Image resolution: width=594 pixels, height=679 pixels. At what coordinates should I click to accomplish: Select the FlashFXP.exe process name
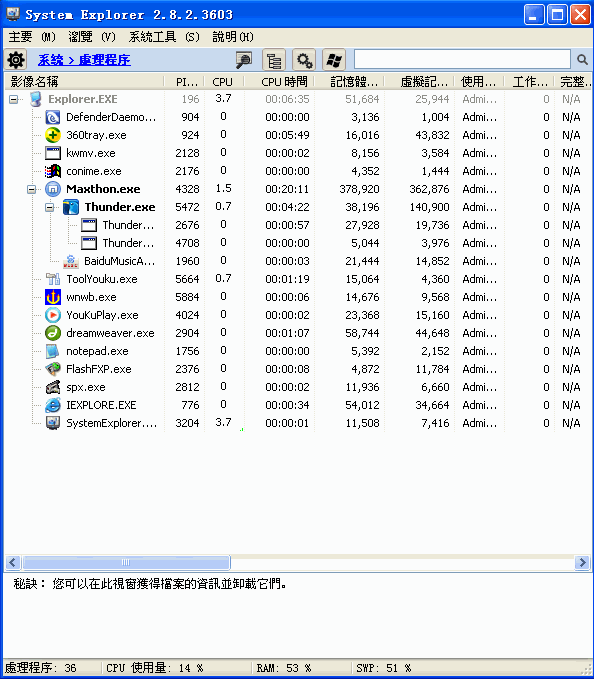point(98,369)
